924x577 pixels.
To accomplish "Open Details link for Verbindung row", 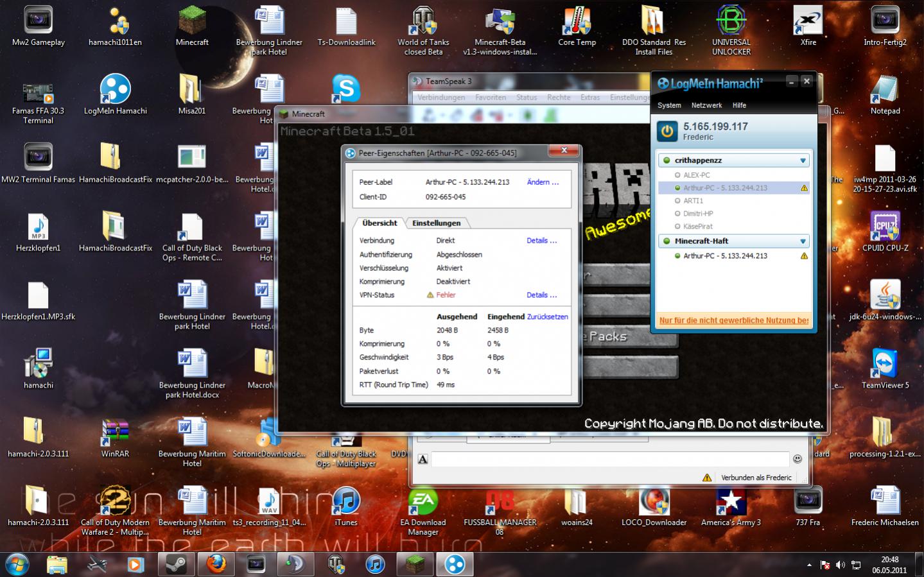I will [541, 241].
